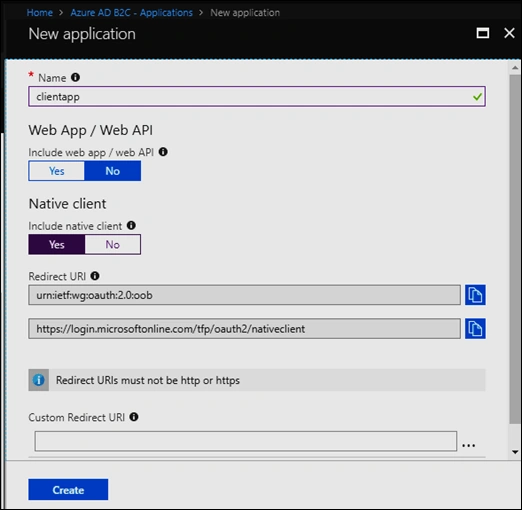This screenshot has height=510, width=522.
Task: Maximize the New application blade
Action: [483, 33]
